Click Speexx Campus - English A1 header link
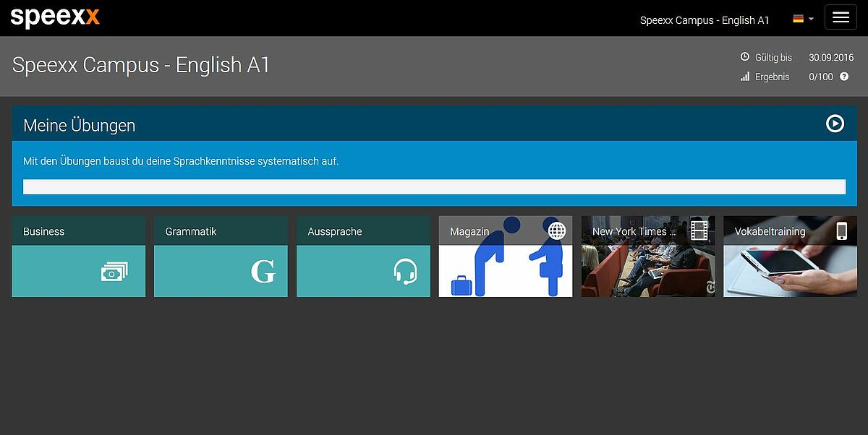 pyautogui.click(x=705, y=20)
